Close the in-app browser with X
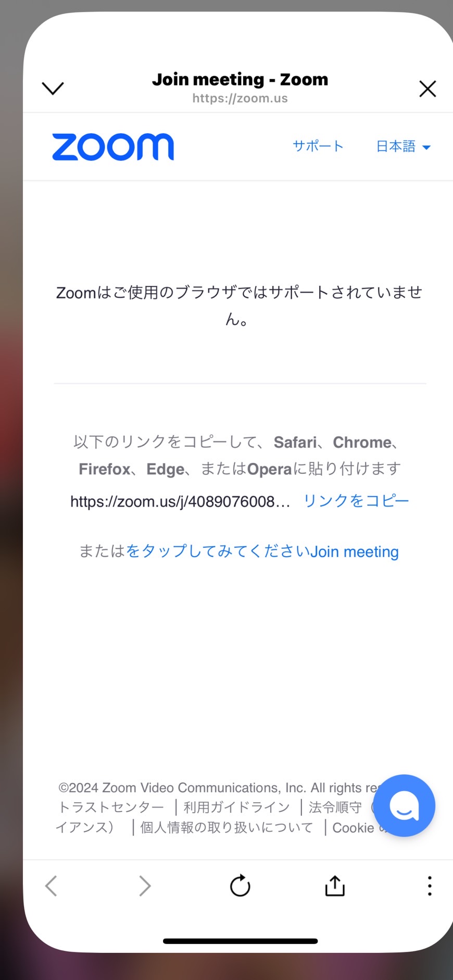 point(427,89)
